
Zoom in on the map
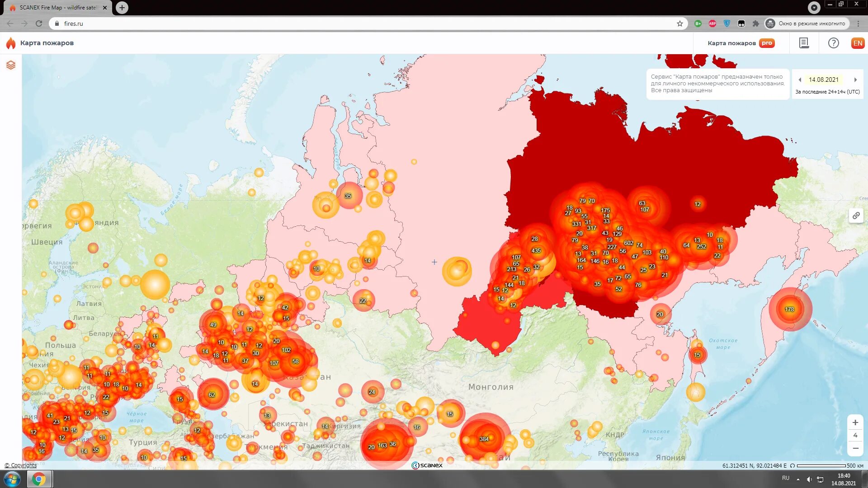(855, 422)
